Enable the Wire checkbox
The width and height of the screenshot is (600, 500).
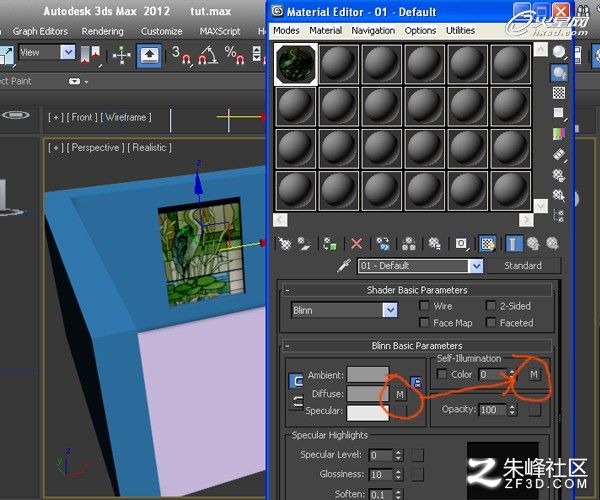pos(424,306)
